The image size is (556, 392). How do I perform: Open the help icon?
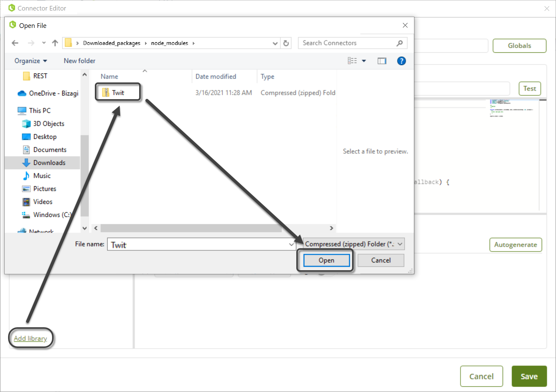(401, 61)
